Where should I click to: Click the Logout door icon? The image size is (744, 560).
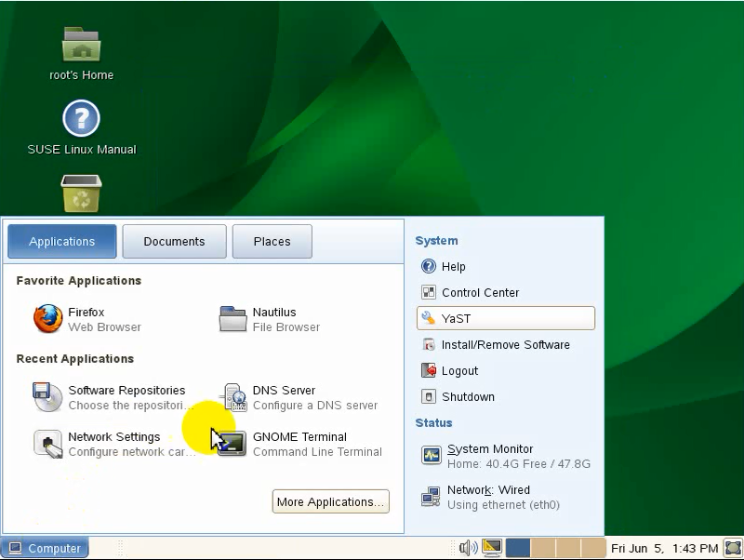429,370
